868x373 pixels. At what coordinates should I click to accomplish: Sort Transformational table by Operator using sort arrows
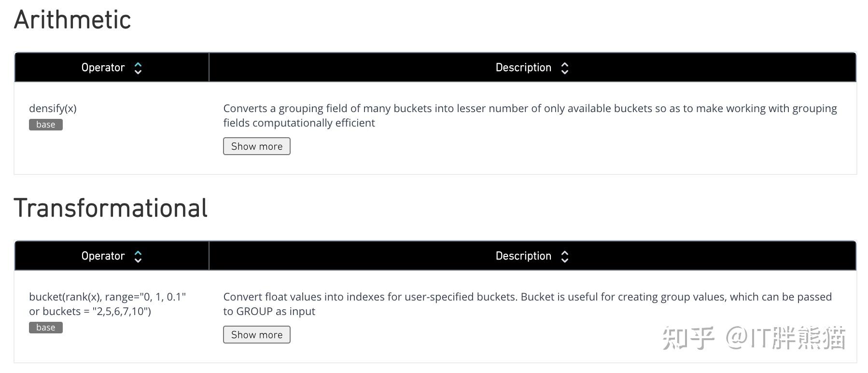click(x=138, y=257)
